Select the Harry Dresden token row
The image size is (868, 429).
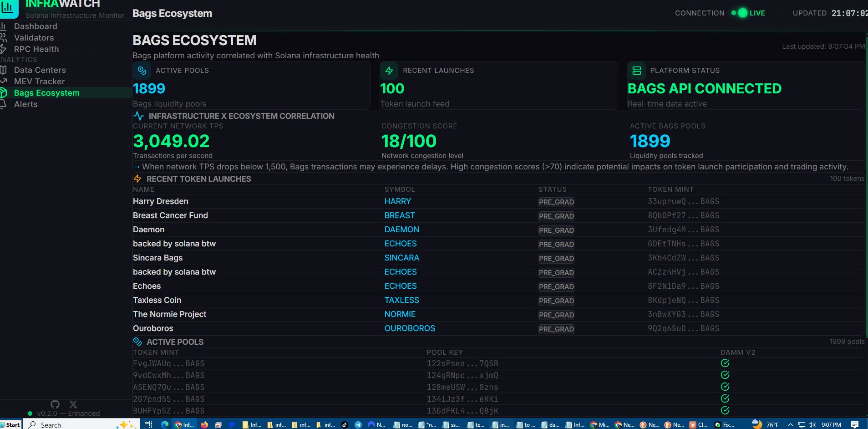tap(498, 201)
